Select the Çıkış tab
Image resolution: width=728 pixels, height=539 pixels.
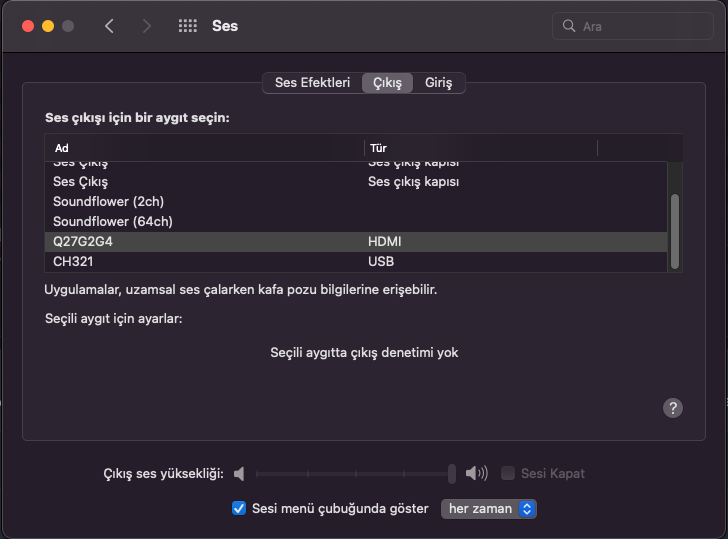click(387, 83)
